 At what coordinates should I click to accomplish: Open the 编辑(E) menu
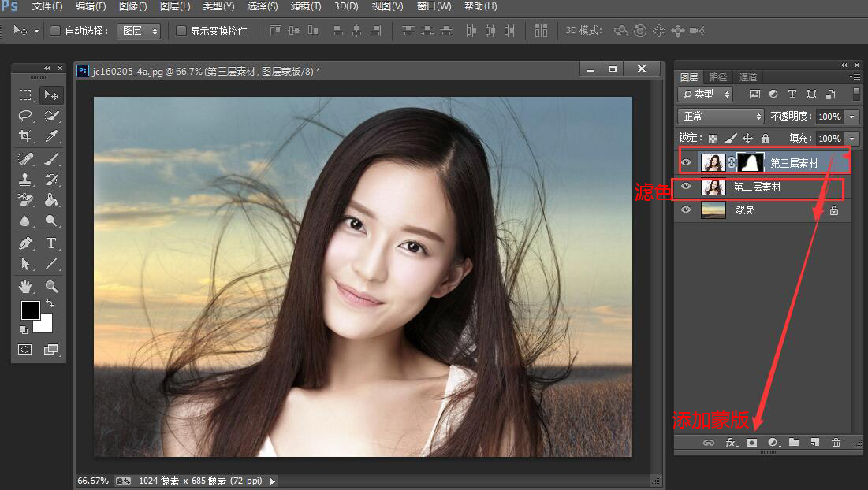(90, 6)
